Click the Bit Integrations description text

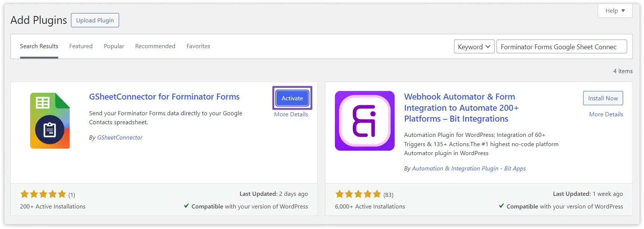tap(481, 144)
